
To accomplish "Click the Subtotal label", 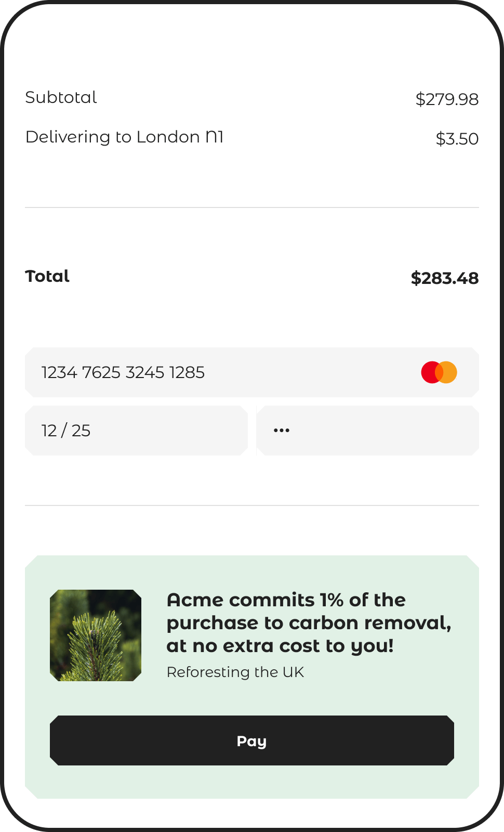I will click(61, 98).
